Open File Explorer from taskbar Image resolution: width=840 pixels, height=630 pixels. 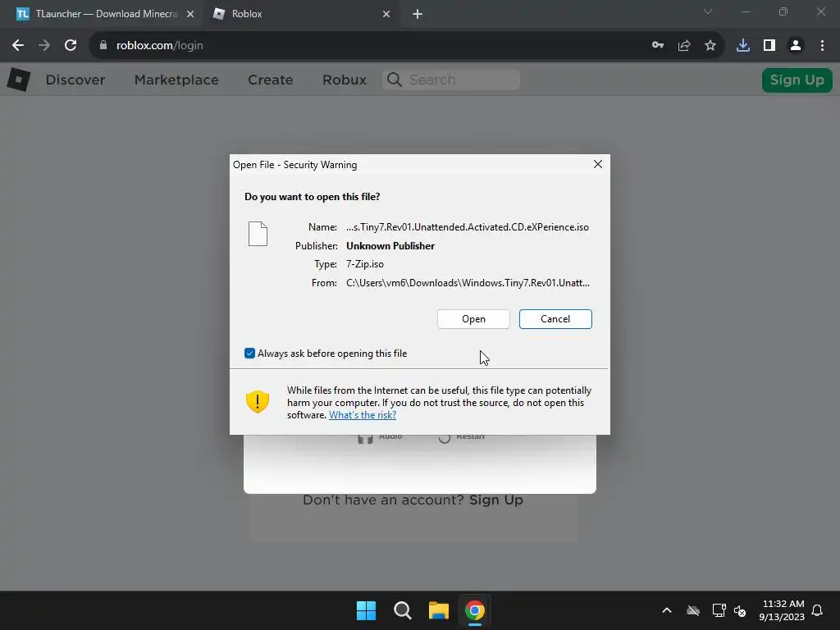pos(438,610)
